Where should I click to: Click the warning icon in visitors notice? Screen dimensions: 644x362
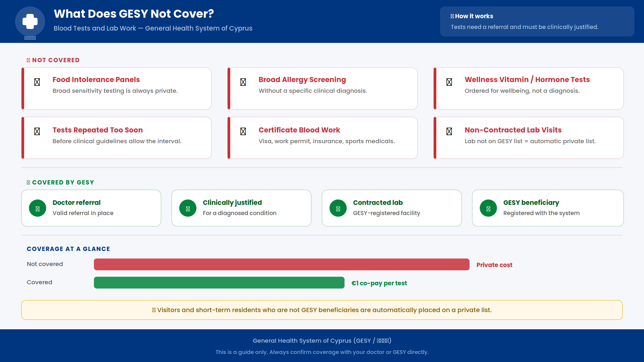154,310
